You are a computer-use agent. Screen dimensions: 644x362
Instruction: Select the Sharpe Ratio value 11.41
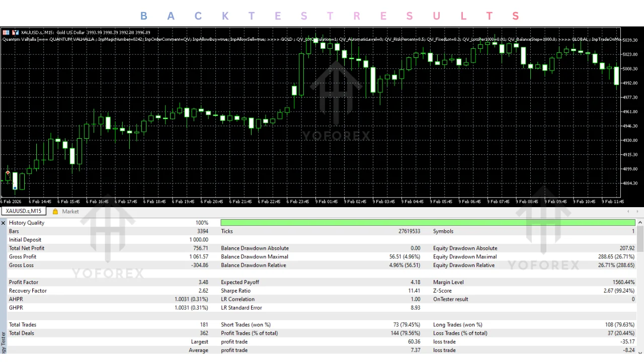[415, 291]
